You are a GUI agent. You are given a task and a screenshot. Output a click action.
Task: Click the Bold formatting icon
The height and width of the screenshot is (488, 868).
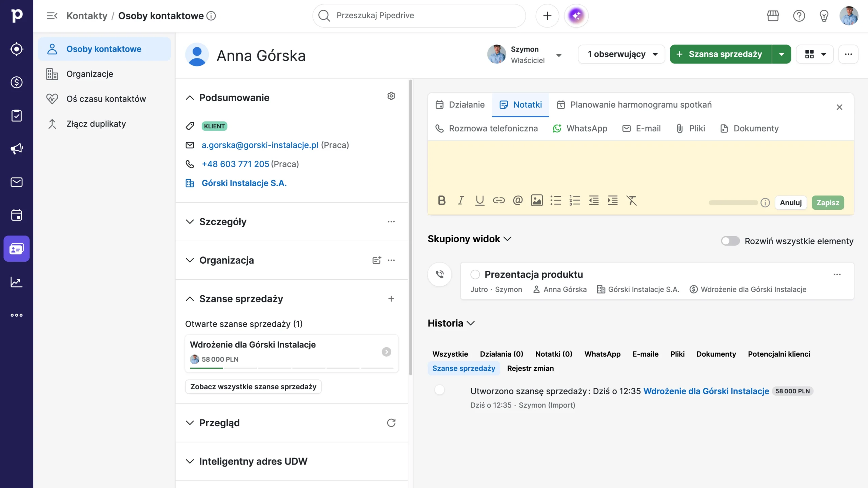tap(441, 201)
